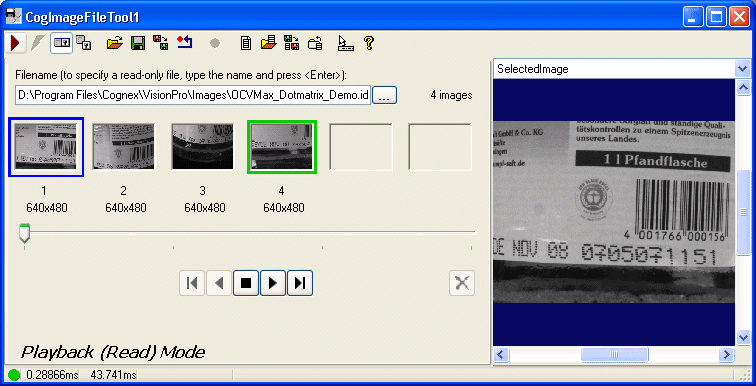
Task: Click the play forward button
Action: tap(273, 283)
